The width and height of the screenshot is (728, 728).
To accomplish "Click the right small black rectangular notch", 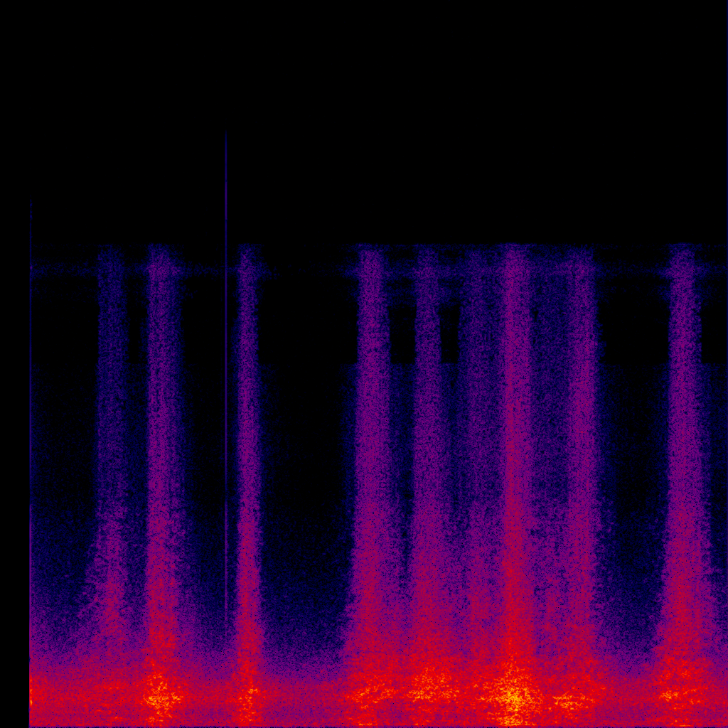I will [x=449, y=334].
